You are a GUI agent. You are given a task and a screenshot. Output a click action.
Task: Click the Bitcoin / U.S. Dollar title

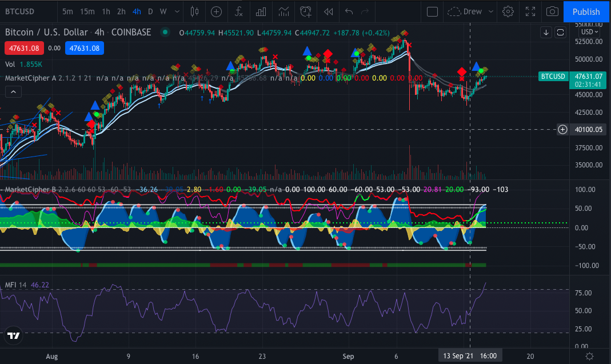click(x=46, y=32)
